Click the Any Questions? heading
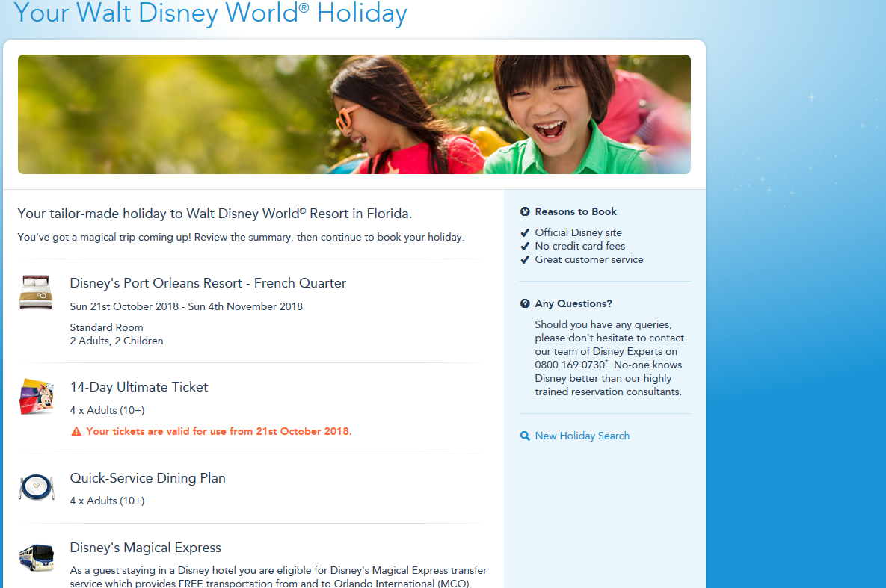 point(573,304)
